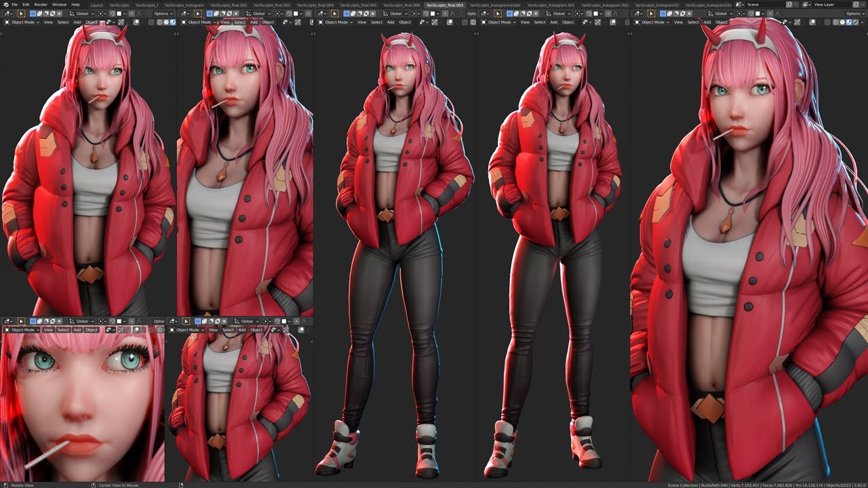Open editor type menu in bottom jacket viewport

coord(172,321)
